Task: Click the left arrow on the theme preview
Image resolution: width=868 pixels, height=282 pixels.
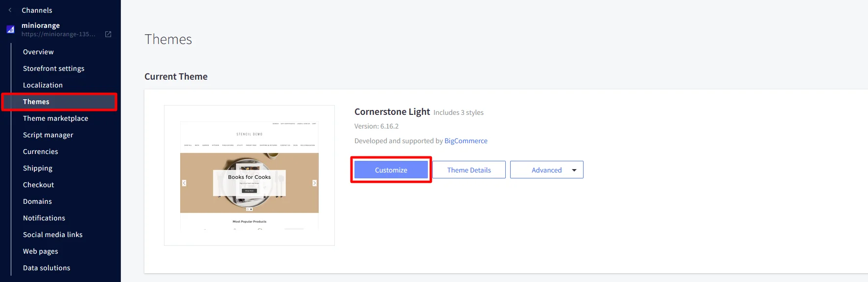Action: click(x=184, y=182)
